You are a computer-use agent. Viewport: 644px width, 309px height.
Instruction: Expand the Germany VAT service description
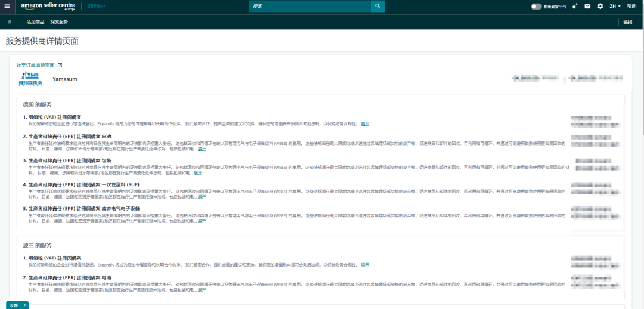[x=365, y=123]
